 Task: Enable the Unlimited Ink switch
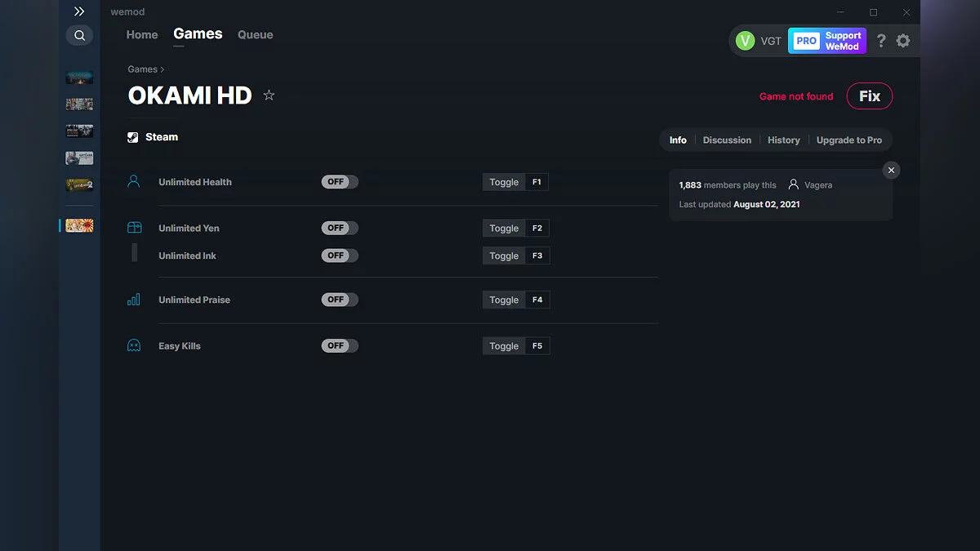pyautogui.click(x=340, y=256)
